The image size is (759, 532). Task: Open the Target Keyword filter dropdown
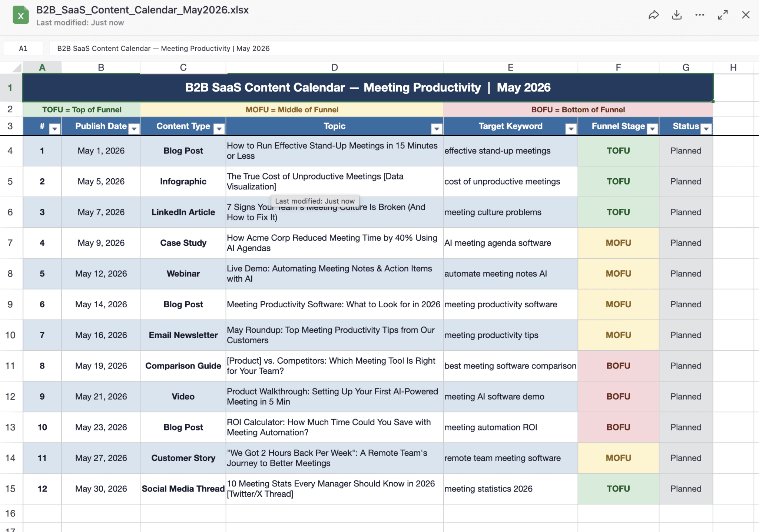[571, 129]
